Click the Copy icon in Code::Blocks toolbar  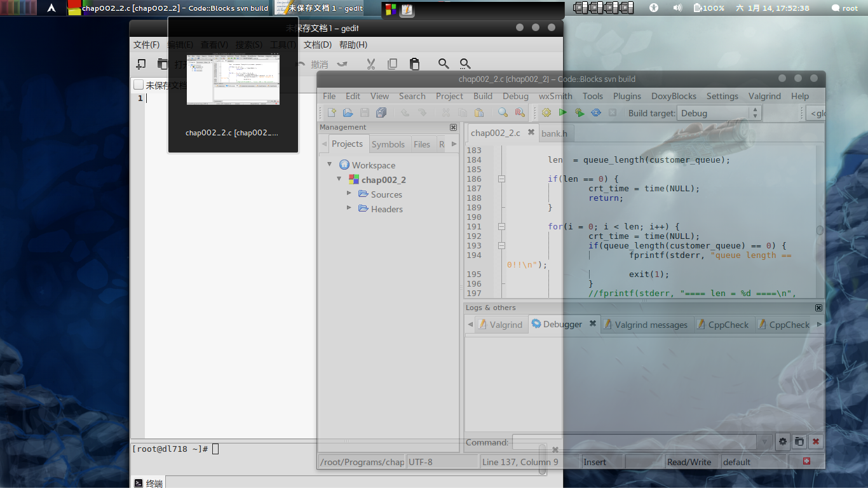coord(463,112)
